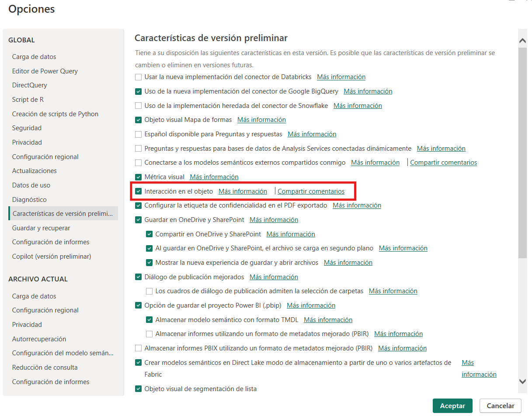Open Reducción de consulta under Archivo actual
Viewport: 532px width, 416px height.
click(45, 367)
